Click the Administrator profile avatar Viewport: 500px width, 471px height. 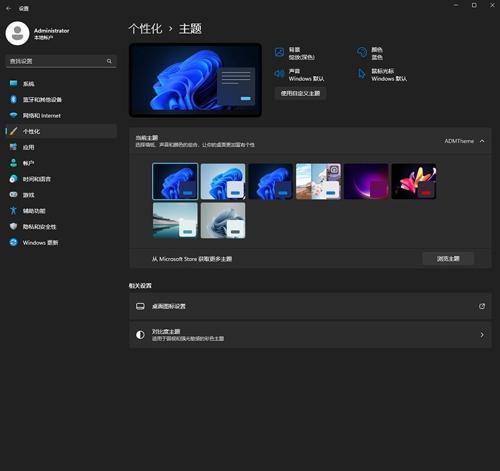coord(17,33)
